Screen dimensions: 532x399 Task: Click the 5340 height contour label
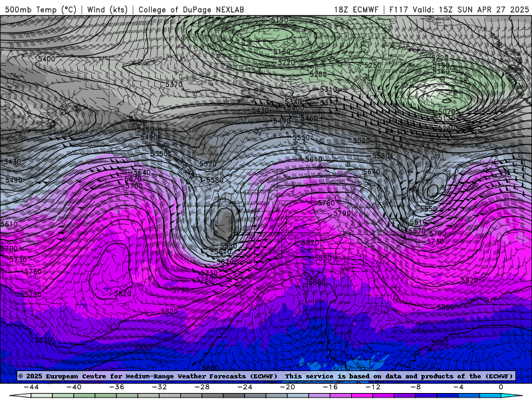tap(293, 102)
